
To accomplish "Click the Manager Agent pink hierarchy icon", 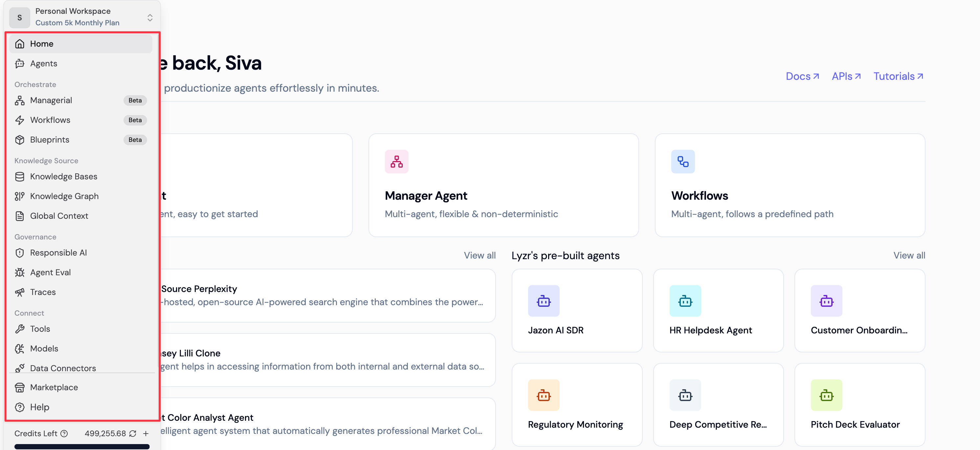I will [396, 162].
